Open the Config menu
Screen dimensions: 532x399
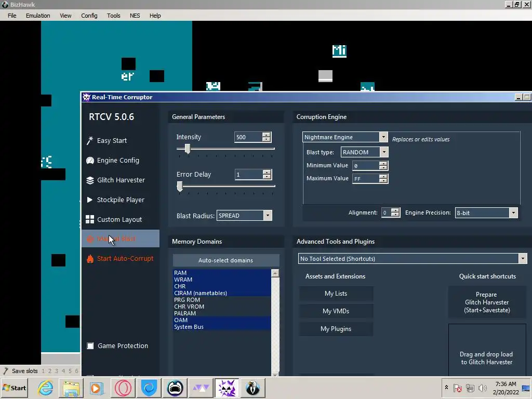click(89, 16)
